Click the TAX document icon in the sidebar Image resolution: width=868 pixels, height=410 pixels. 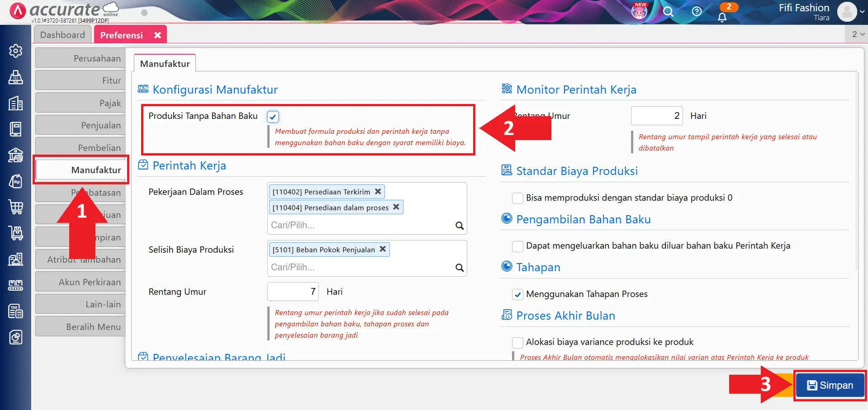coord(15,311)
